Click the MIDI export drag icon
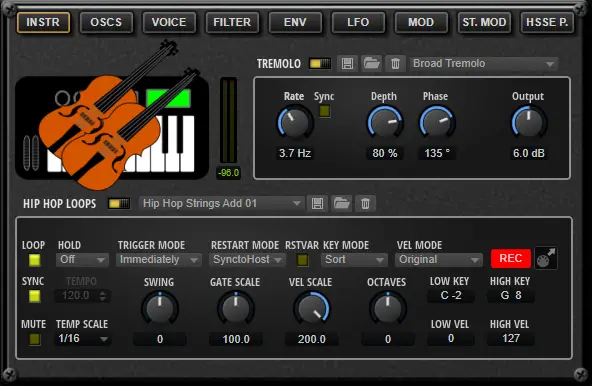592x386 pixels. (x=546, y=258)
